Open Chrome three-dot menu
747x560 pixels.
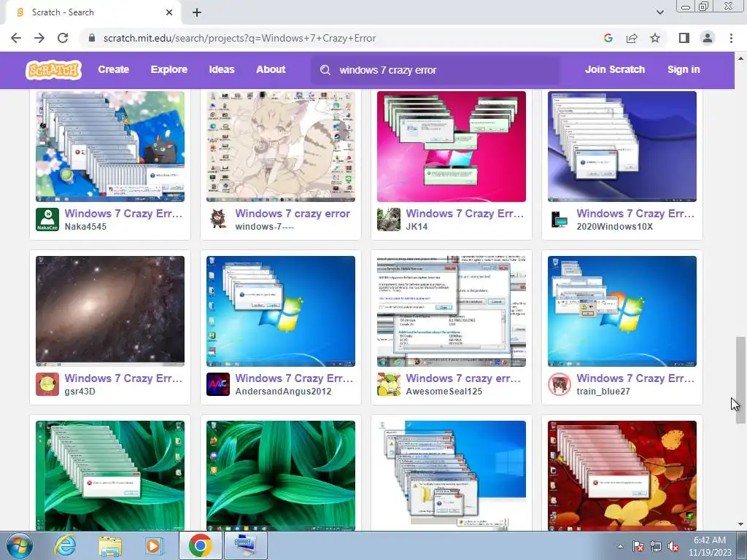[731, 38]
